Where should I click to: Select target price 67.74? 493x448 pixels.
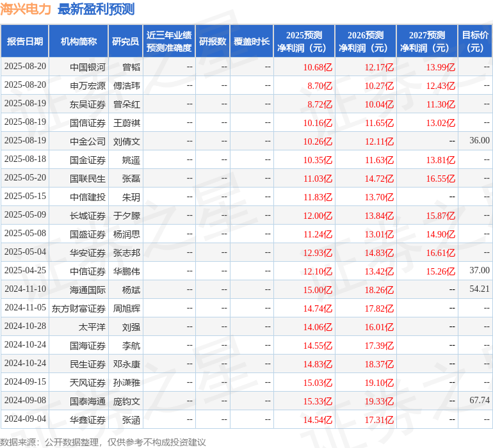pos(480,400)
